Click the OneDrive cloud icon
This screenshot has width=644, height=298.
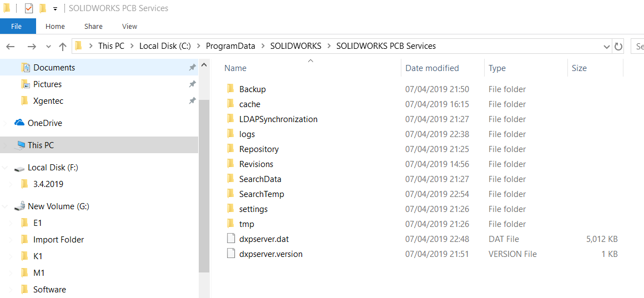tap(19, 123)
